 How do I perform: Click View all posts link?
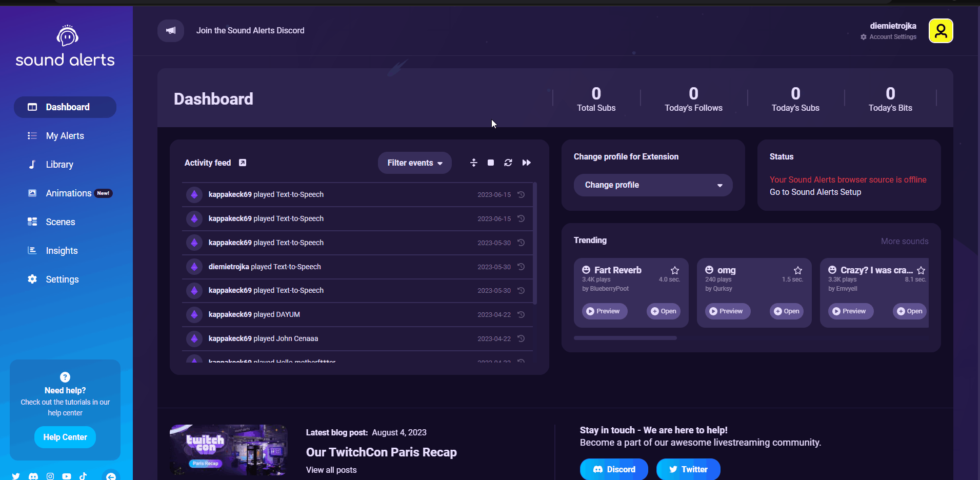[331, 470]
